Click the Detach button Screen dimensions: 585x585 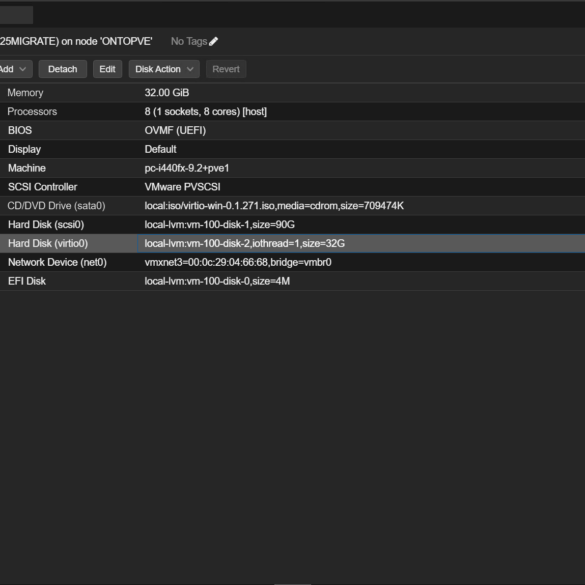tap(63, 69)
